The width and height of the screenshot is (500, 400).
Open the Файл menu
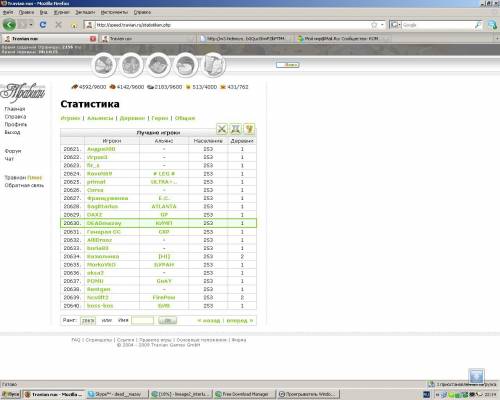tap(8, 12)
